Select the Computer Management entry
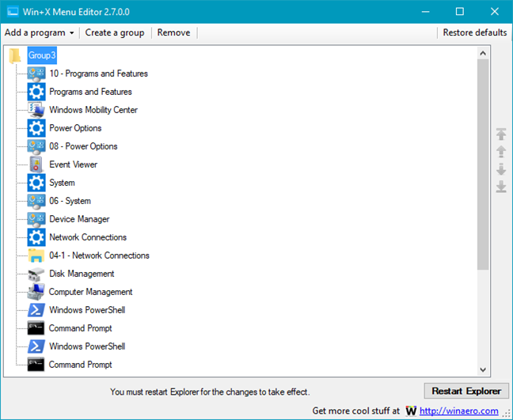The image size is (513, 420). tap(90, 292)
